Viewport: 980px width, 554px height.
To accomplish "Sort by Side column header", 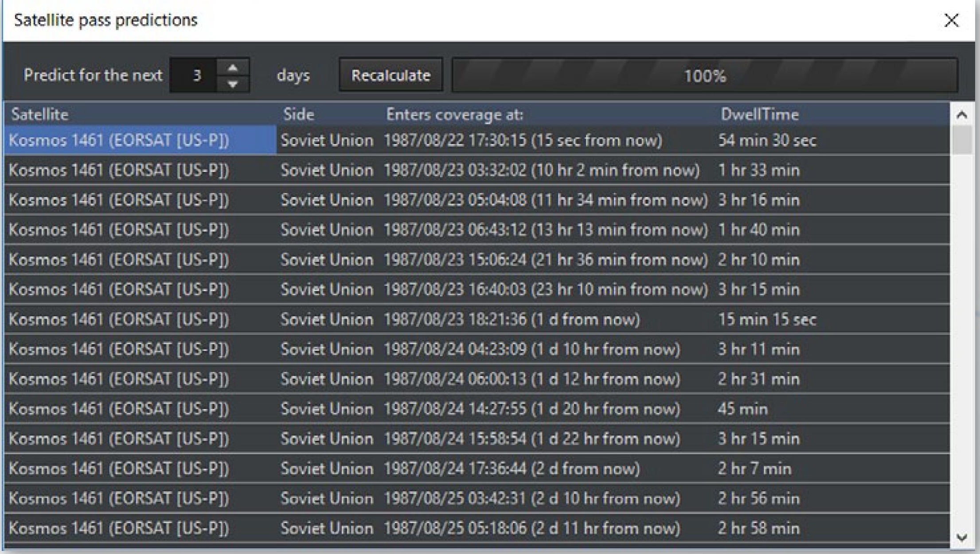I will (x=298, y=115).
